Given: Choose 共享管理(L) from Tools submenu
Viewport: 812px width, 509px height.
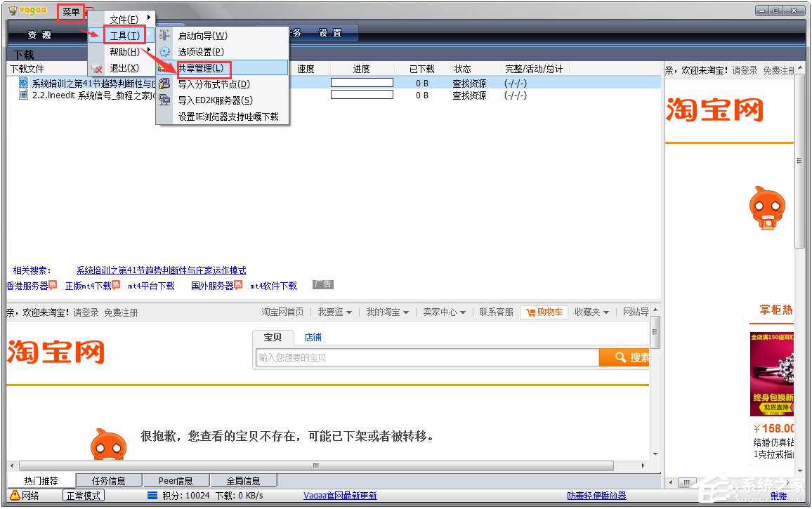Looking at the screenshot, I should 200,68.
